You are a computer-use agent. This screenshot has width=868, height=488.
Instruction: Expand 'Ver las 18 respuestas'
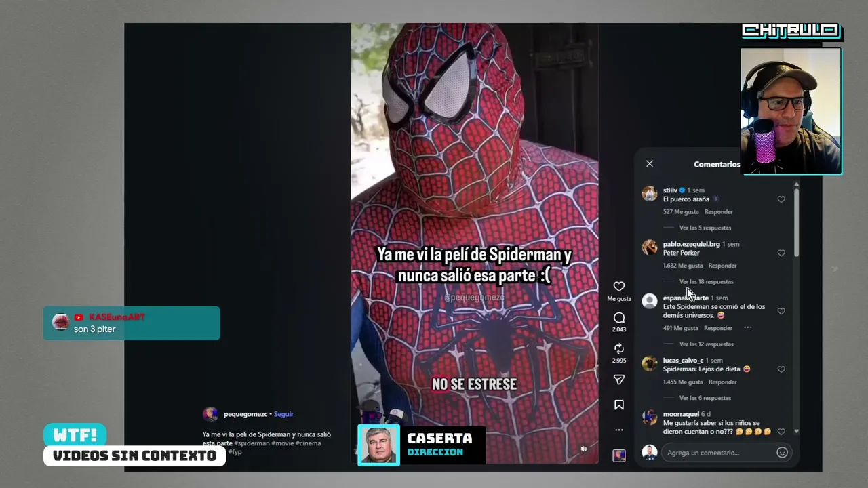(x=707, y=281)
